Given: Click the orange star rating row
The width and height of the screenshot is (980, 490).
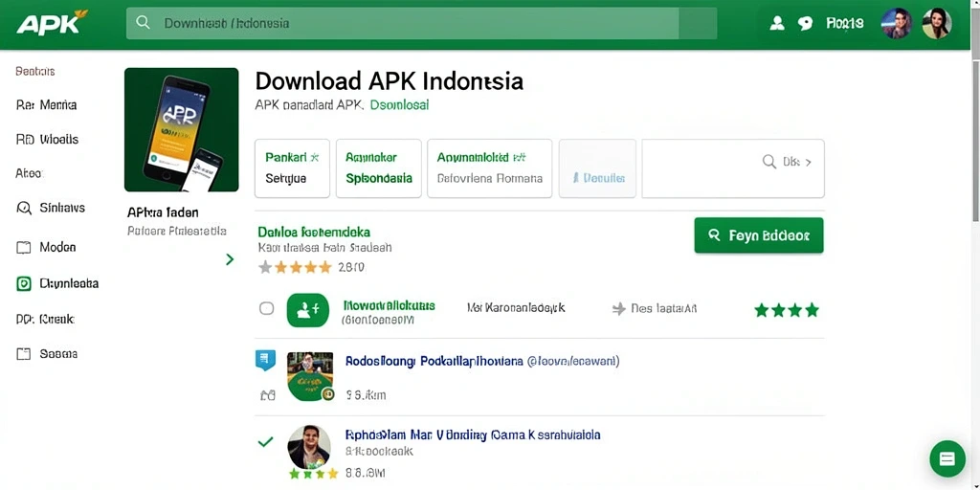Looking at the screenshot, I should [x=295, y=268].
